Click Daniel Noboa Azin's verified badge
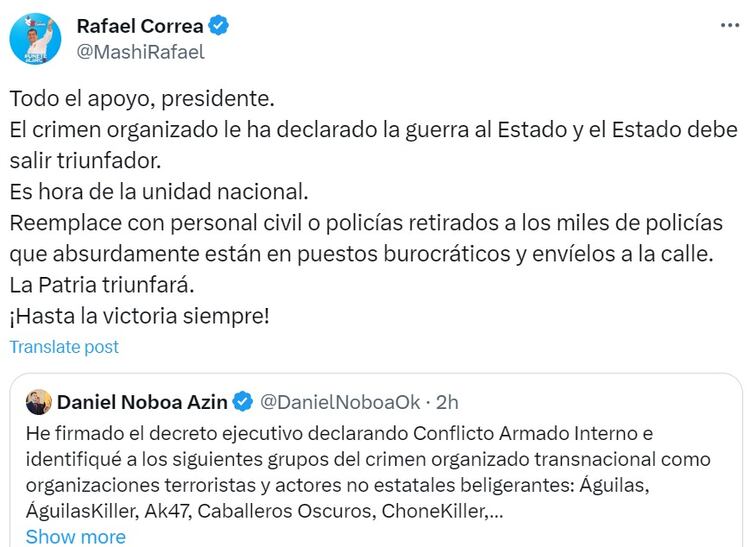Image resolution: width=750 pixels, height=547 pixels. 242,402
